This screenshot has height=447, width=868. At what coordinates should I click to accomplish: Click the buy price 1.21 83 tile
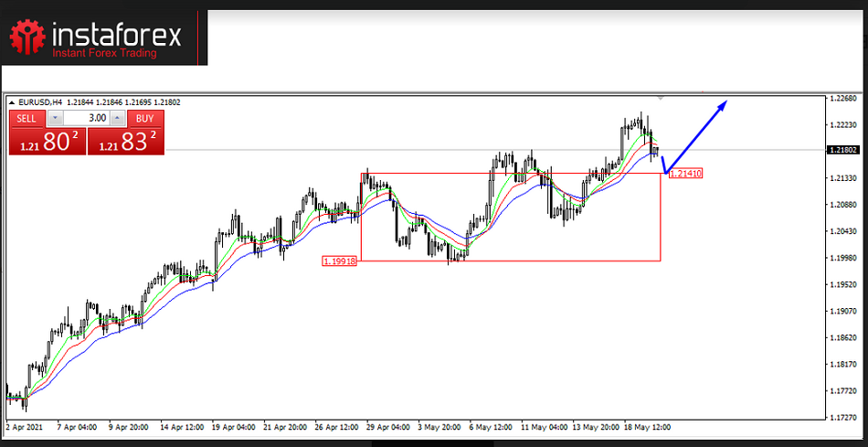pos(126,141)
